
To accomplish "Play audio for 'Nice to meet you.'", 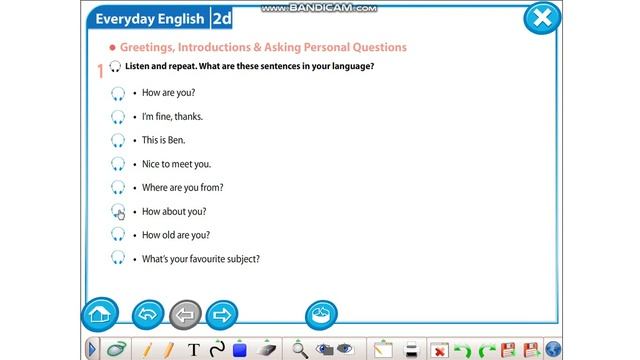I will pyautogui.click(x=118, y=164).
